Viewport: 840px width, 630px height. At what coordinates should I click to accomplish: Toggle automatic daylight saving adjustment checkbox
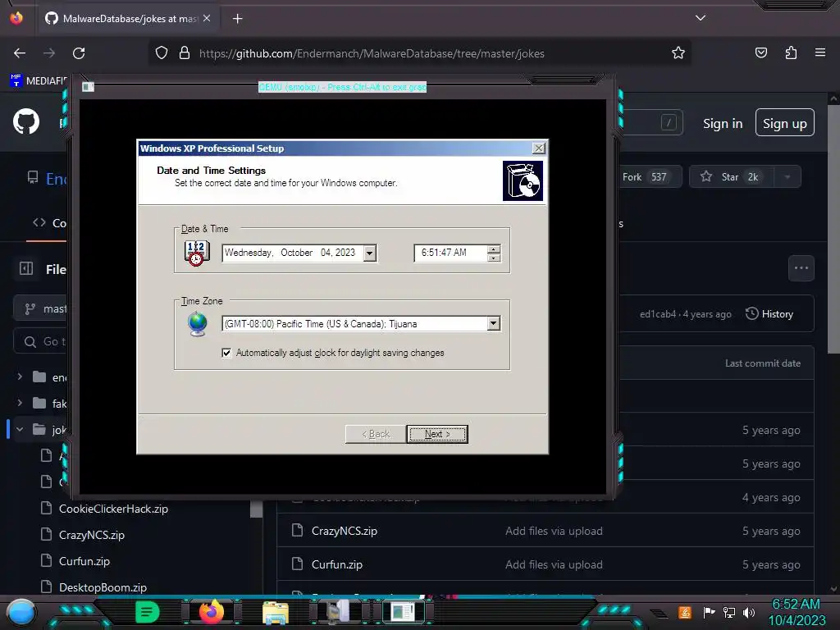pos(226,353)
